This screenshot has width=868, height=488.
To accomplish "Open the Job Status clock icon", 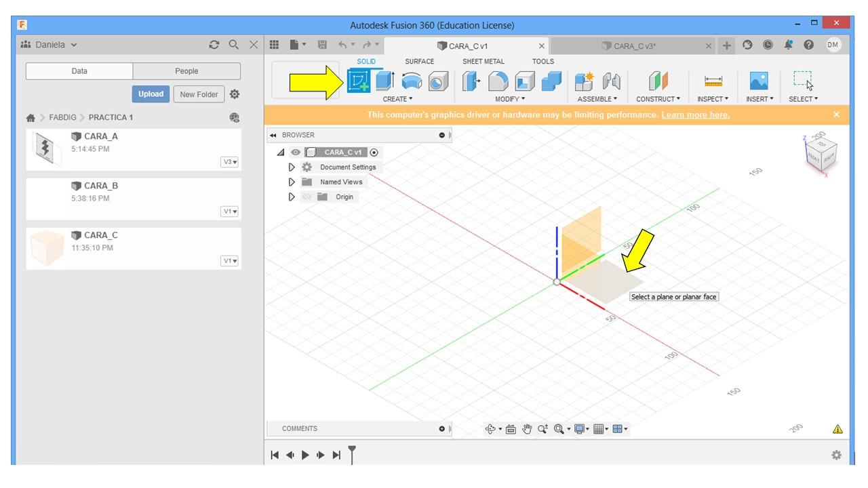I will click(x=768, y=45).
